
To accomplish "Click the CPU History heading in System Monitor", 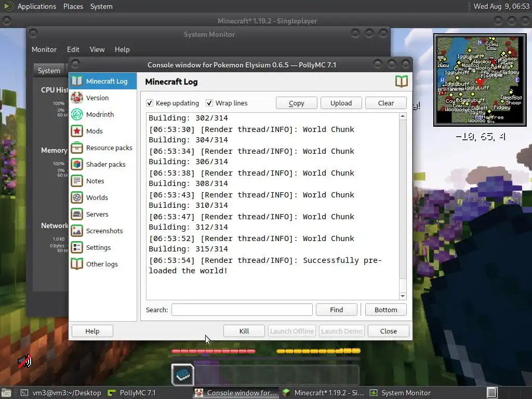I will pos(54,90).
